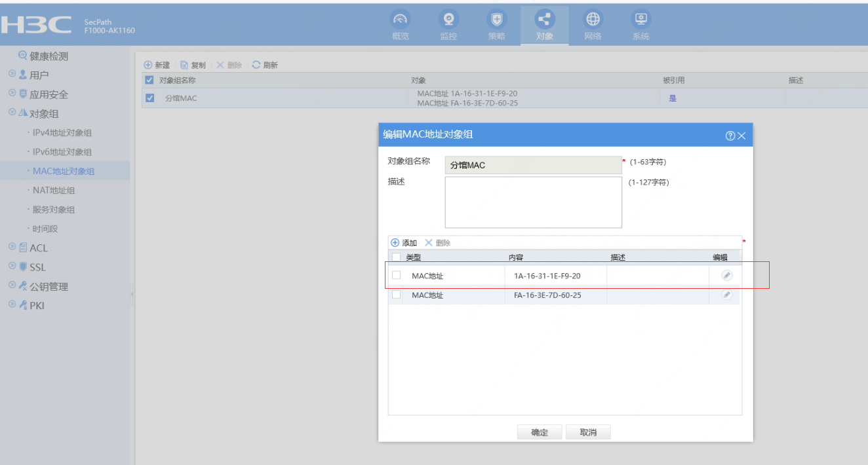This screenshot has width=868, height=465.
Task: Open the 网络 network globe icon
Action: (x=593, y=20)
